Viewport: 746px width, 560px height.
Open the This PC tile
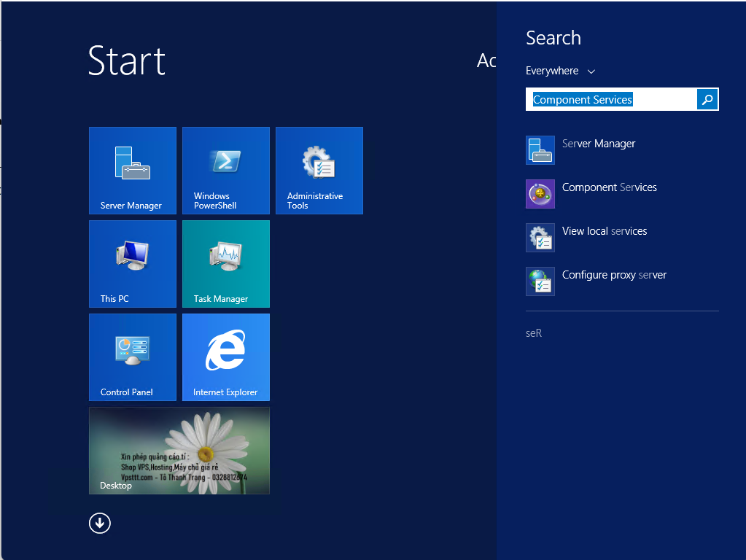pyautogui.click(x=132, y=263)
